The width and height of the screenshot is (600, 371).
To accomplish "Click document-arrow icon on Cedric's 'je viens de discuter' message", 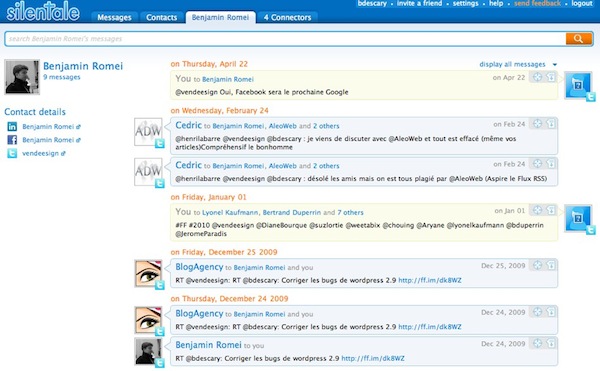I will (x=551, y=124).
